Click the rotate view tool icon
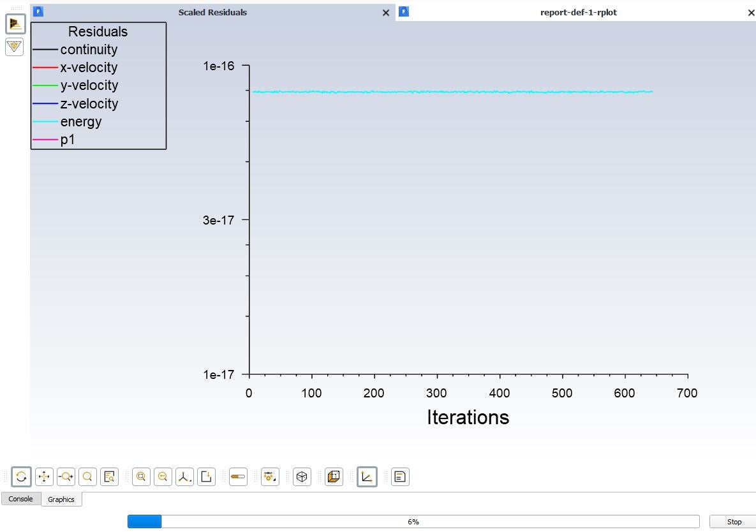 (x=21, y=477)
